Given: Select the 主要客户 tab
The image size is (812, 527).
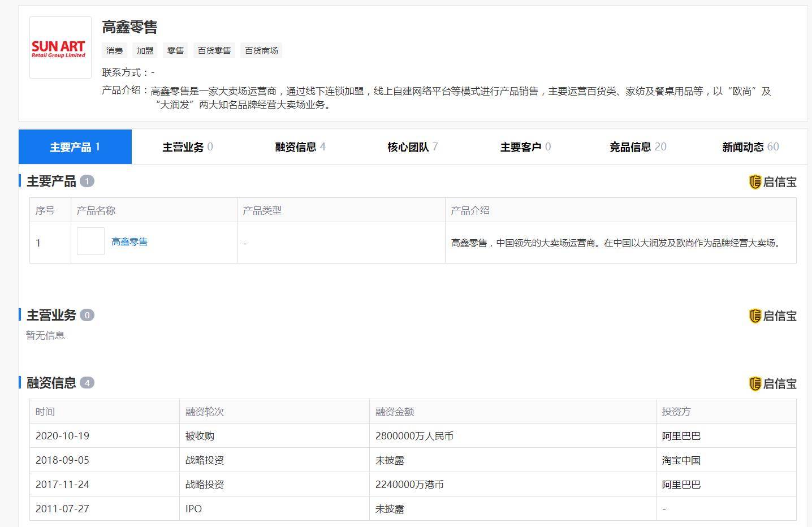Looking at the screenshot, I should pyautogui.click(x=525, y=147).
